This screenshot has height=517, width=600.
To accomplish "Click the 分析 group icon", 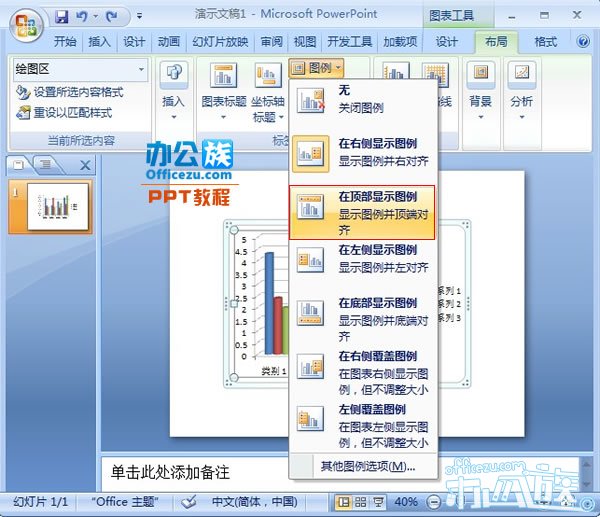I will click(x=522, y=74).
